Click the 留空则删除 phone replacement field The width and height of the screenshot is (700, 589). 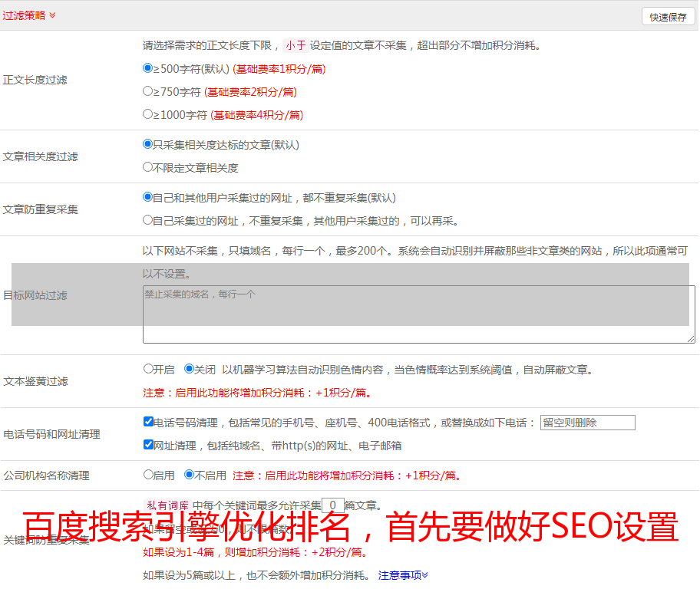(x=587, y=423)
